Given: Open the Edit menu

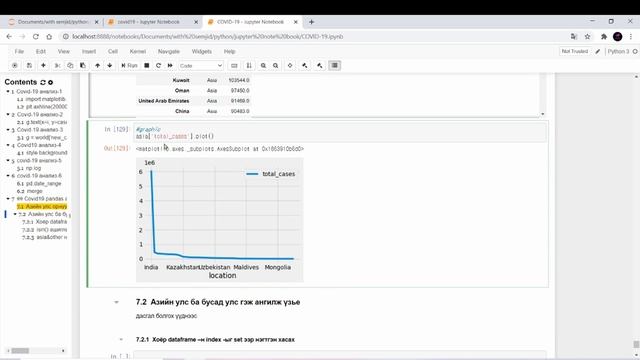Looking at the screenshot, I should tap(41, 51).
